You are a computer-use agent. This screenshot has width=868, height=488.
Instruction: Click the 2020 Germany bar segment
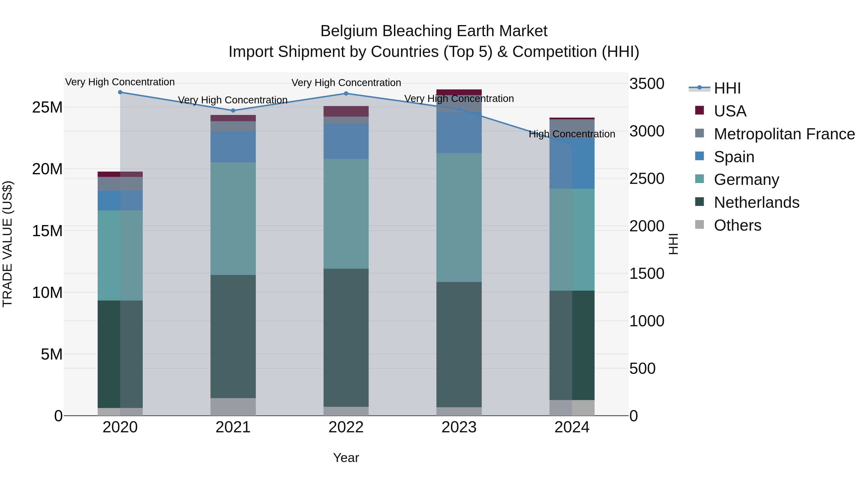120,256
